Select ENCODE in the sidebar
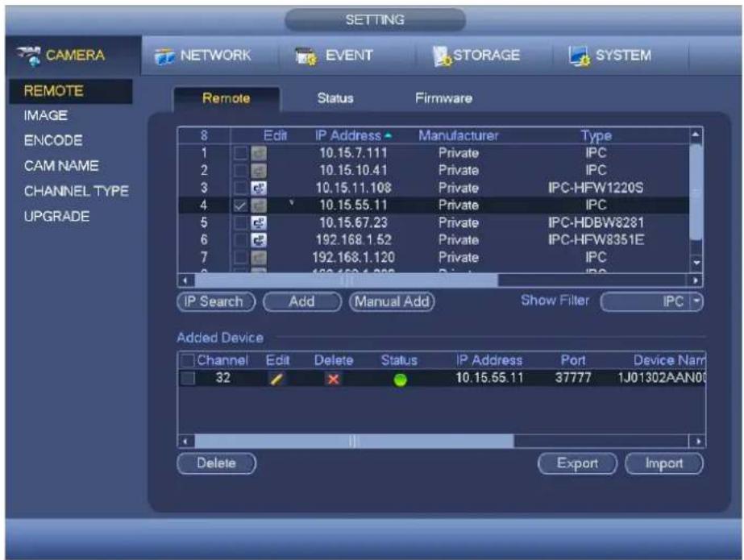 pyautogui.click(x=53, y=141)
